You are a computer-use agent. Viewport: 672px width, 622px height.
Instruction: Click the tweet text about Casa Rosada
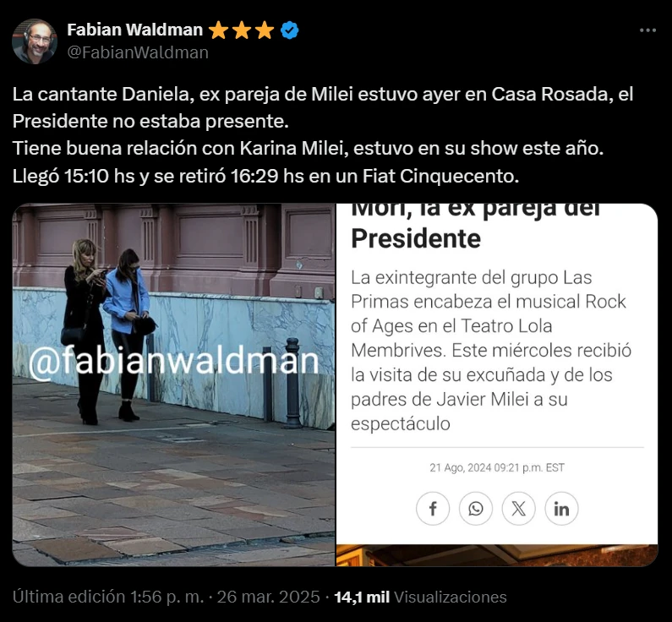coord(323,135)
